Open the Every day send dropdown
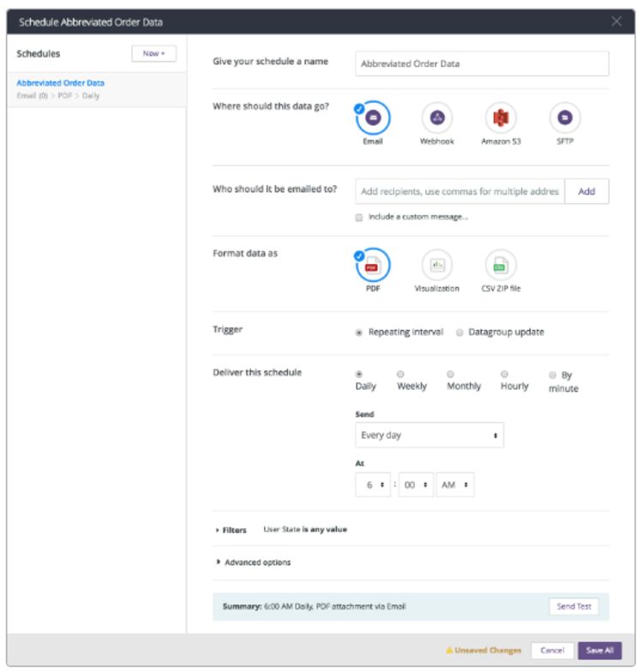The height and width of the screenshot is (672, 643). (429, 435)
